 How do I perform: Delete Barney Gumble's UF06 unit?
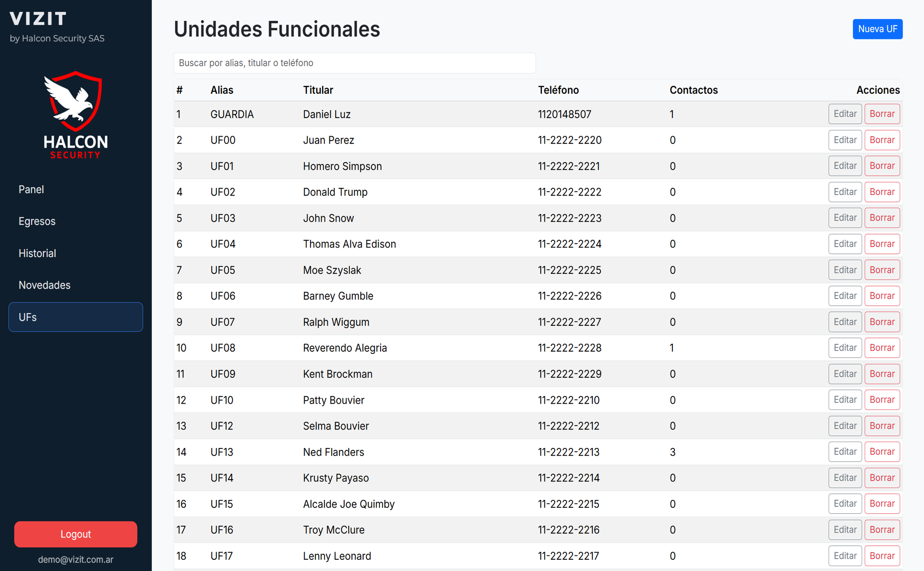coord(882,296)
